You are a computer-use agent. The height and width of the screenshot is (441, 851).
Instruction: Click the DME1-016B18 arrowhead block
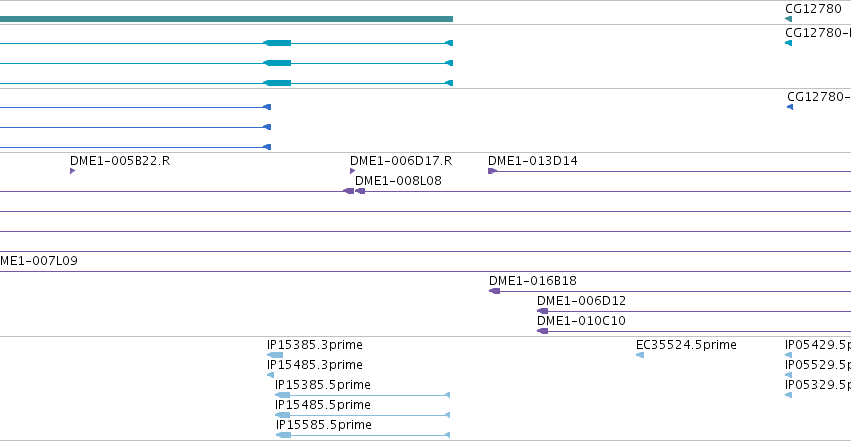[494, 291]
